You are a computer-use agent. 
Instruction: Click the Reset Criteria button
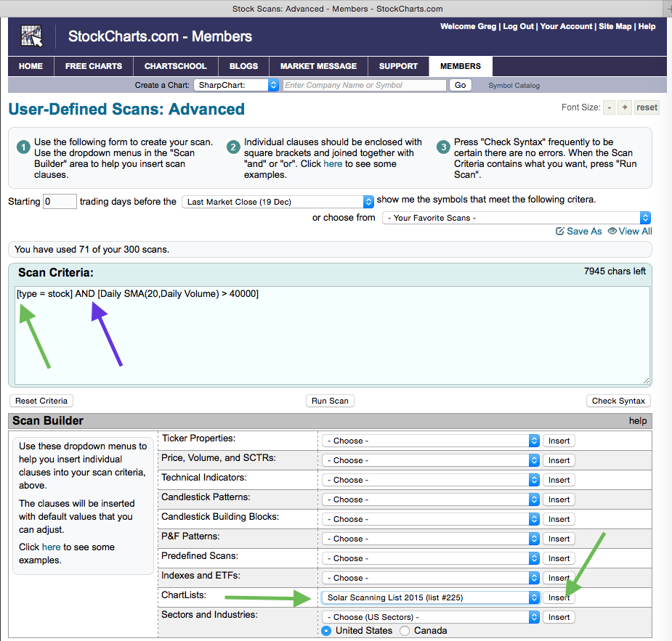pyautogui.click(x=41, y=401)
